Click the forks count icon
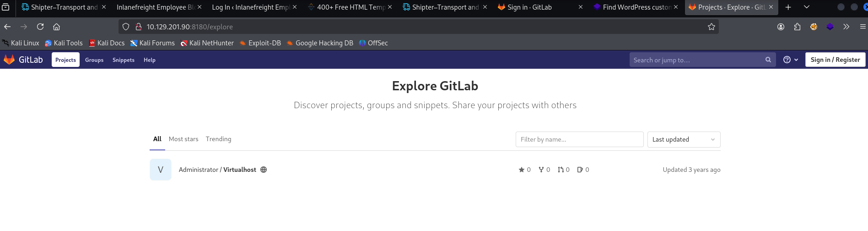 pyautogui.click(x=541, y=170)
